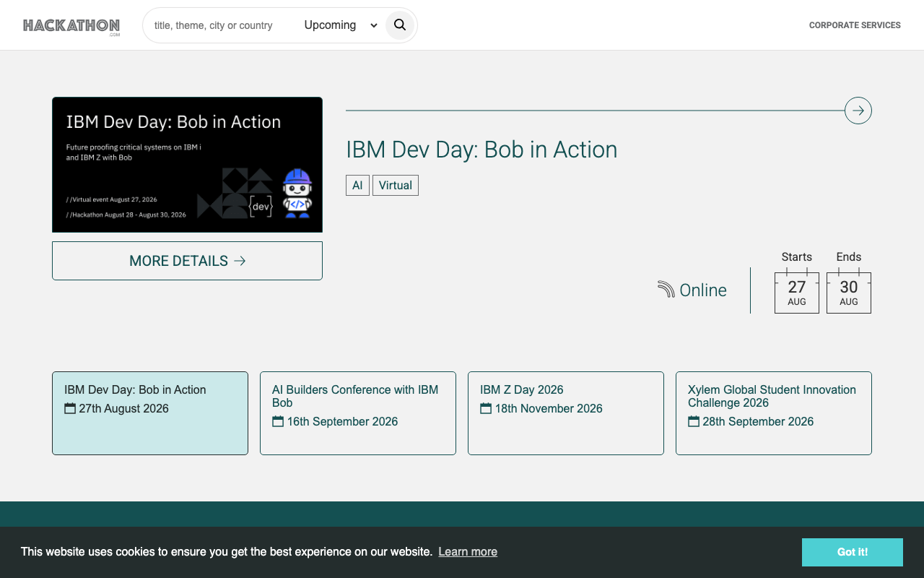This screenshot has width=924, height=578.
Task: Select the IBM Z Day 2026 card
Action: (x=566, y=413)
